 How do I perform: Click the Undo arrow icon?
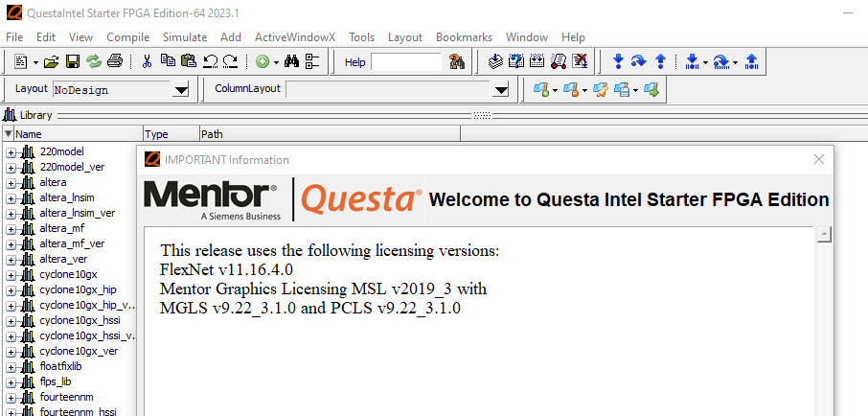210,61
